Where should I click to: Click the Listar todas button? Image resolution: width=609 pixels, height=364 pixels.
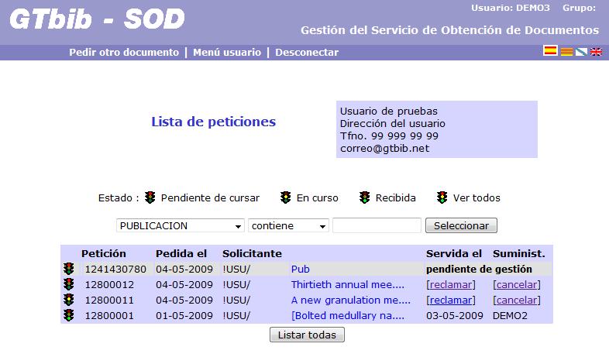tap(307, 335)
